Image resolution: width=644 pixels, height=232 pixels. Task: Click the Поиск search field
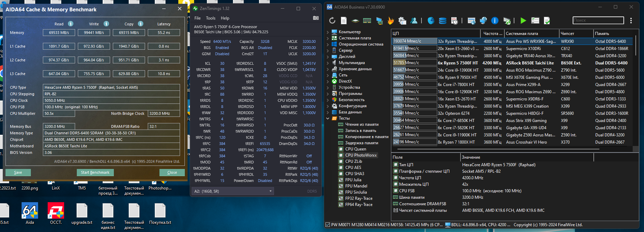pyautogui.click(x=598, y=20)
